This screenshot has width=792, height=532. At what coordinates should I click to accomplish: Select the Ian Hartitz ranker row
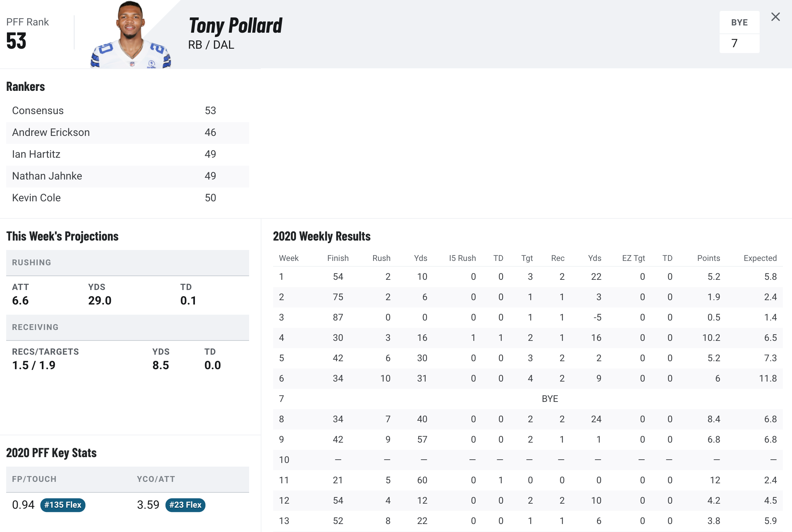coord(128,154)
